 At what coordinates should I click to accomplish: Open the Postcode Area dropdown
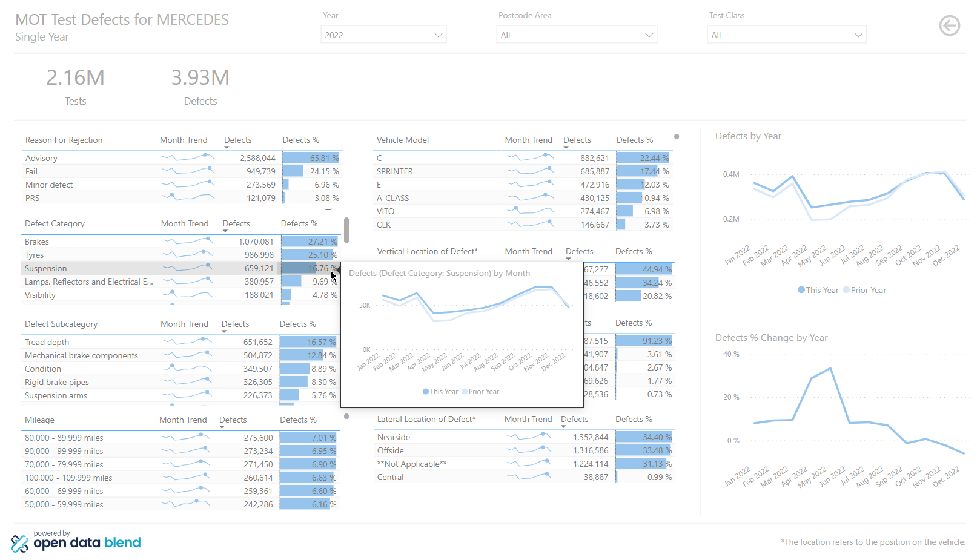[x=577, y=35]
